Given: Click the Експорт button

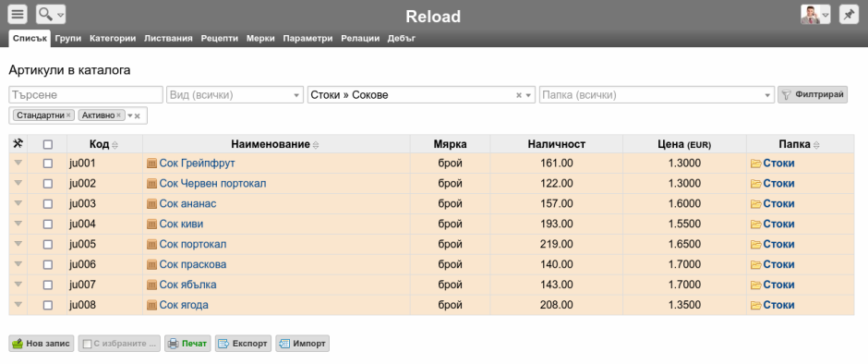Looking at the screenshot, I should point(244,344).
